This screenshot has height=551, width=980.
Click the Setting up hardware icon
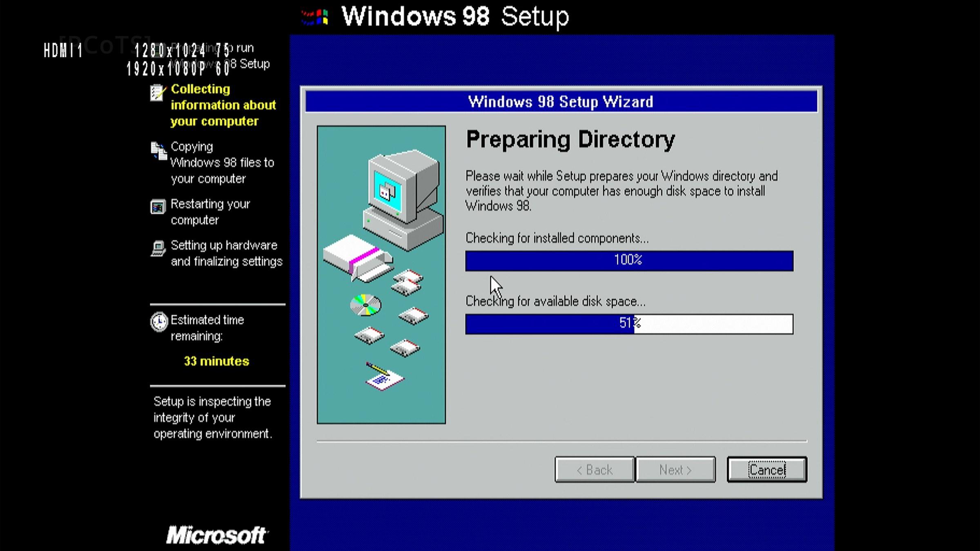click(158, 248)
